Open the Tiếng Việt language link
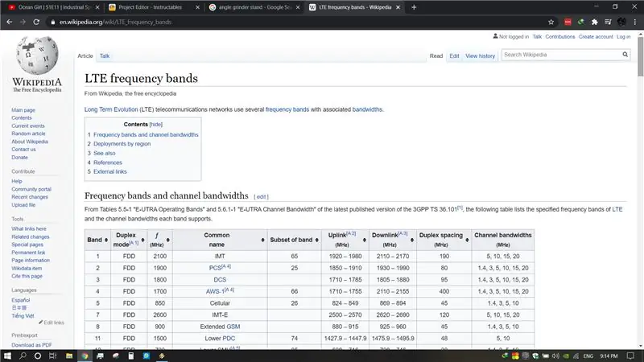 pos(23,315)
